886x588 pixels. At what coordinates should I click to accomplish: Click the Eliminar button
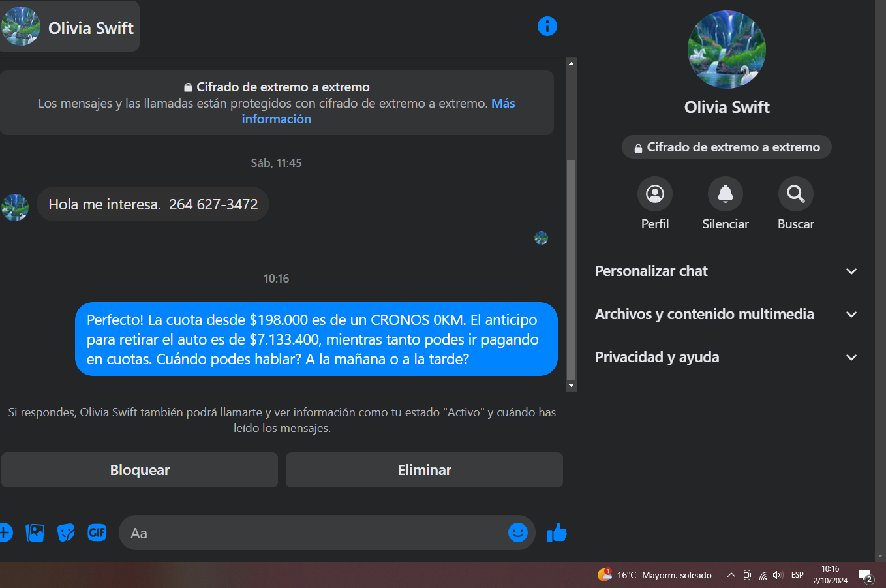pyautogui.click(x=424, y=470)
